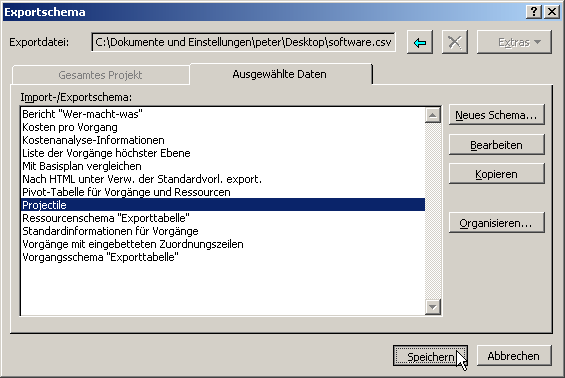
Task: Click the scroll up arrow in list
Action: [x=433, y=115]
